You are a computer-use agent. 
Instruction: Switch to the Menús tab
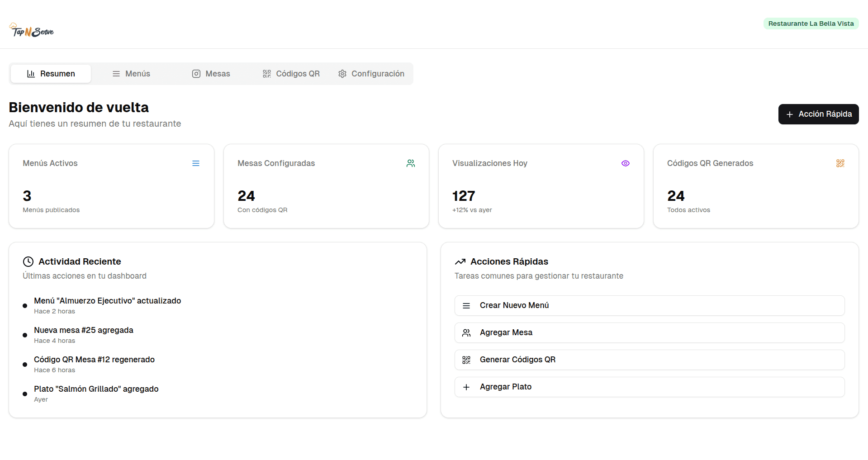coord(131,74)
